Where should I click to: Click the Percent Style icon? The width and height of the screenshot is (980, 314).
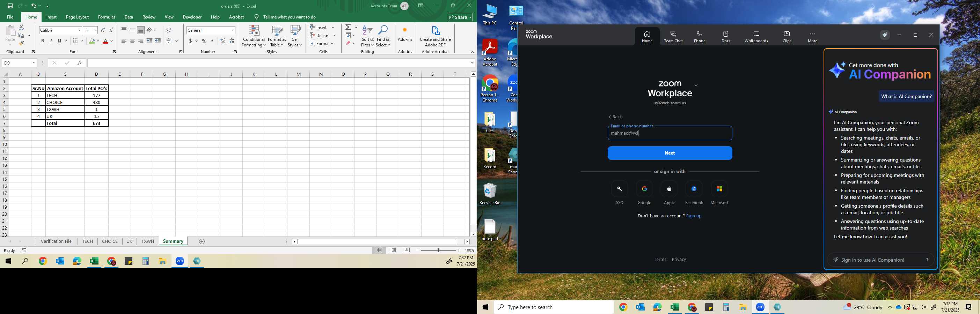[204, 41]
